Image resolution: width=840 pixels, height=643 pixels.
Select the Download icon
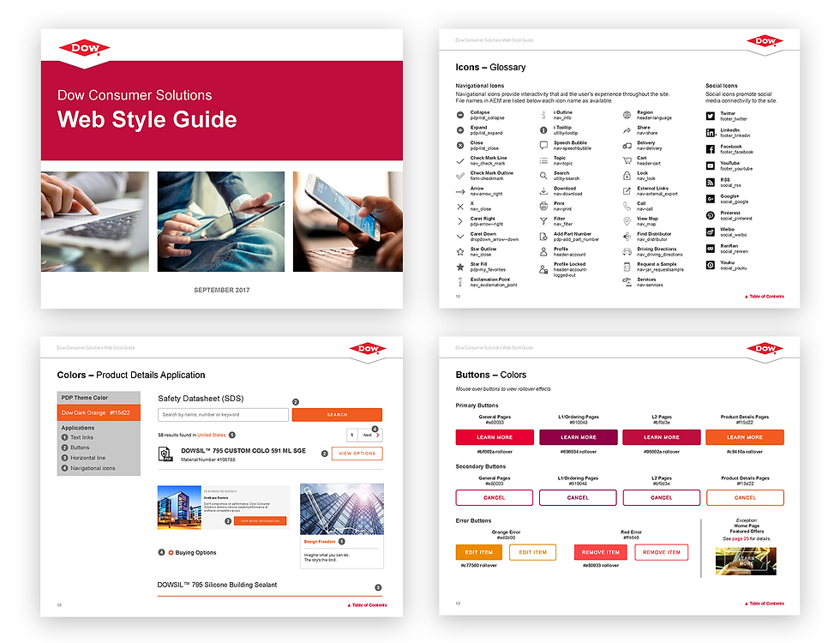[x=543, y=190]
